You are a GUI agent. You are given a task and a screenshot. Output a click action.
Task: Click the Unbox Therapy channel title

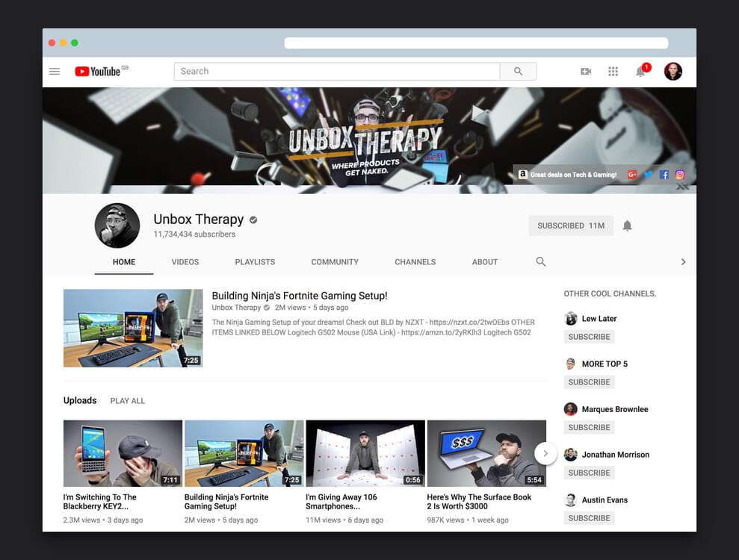(199, 219)
